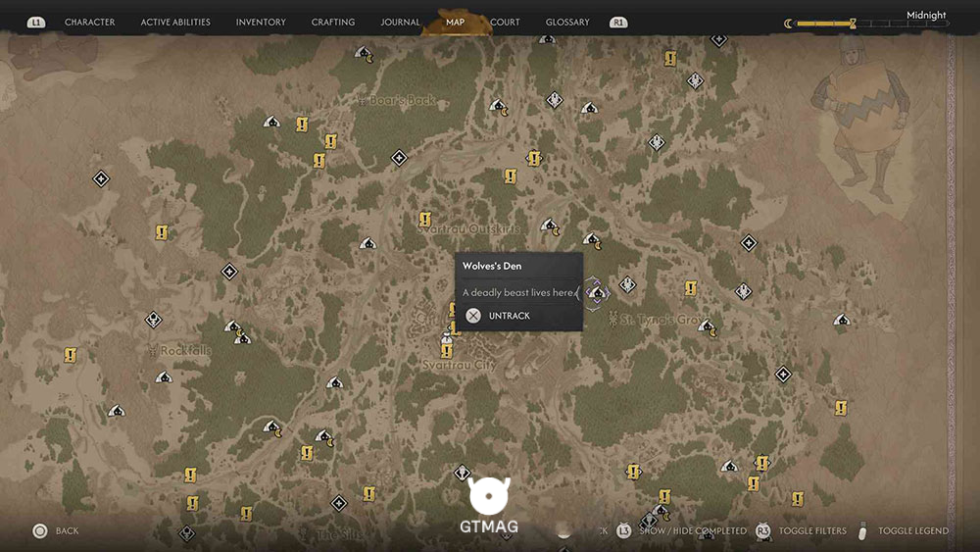This screenshot has height=552, width=980.
Task: Open the Character tab
Action: coord(89,22)
